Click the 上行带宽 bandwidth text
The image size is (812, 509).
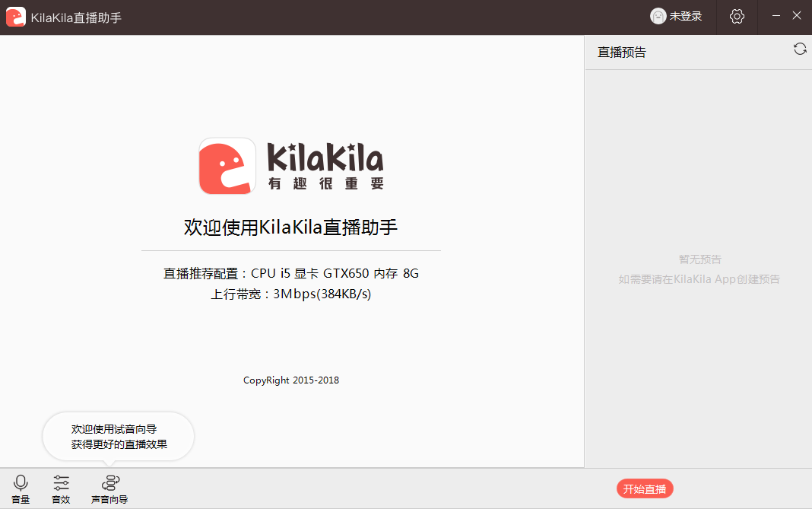pos(290,294)
